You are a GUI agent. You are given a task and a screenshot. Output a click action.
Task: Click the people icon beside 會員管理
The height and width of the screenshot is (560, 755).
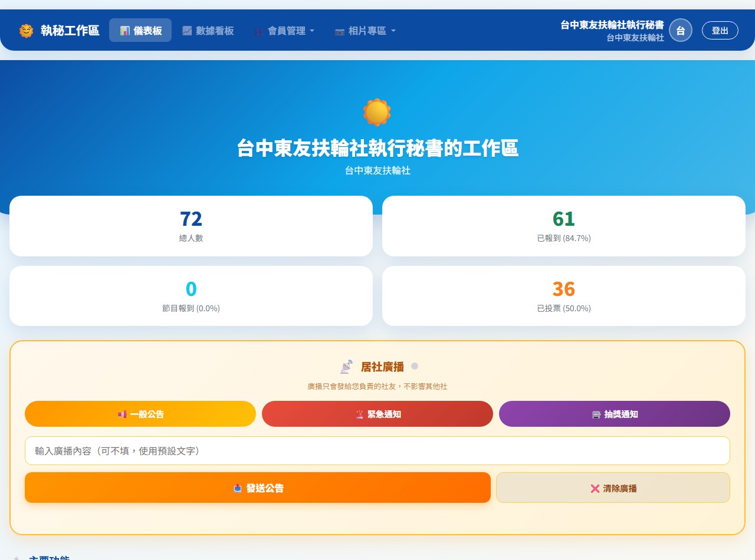[259, 31]
